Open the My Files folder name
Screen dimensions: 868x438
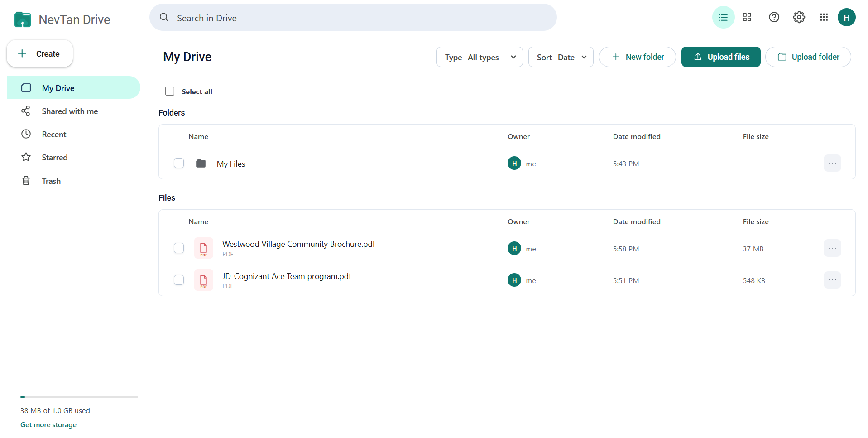[231, 164]
